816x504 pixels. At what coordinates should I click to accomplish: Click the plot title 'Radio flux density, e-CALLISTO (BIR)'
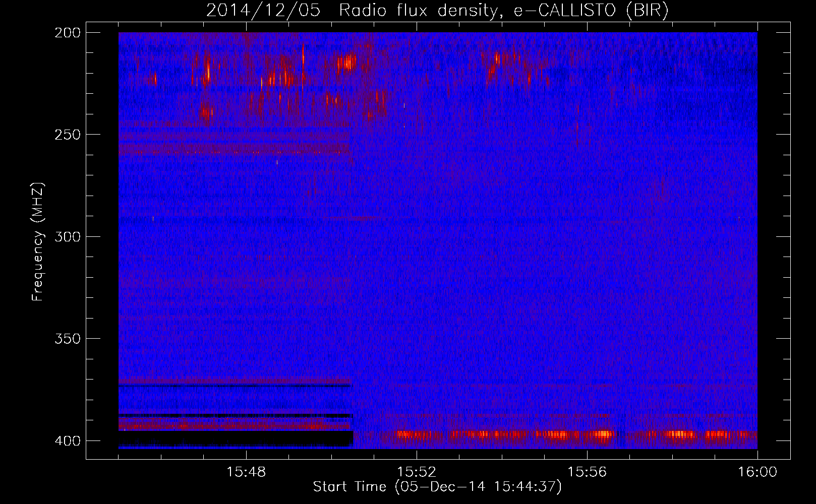(504, 10)
